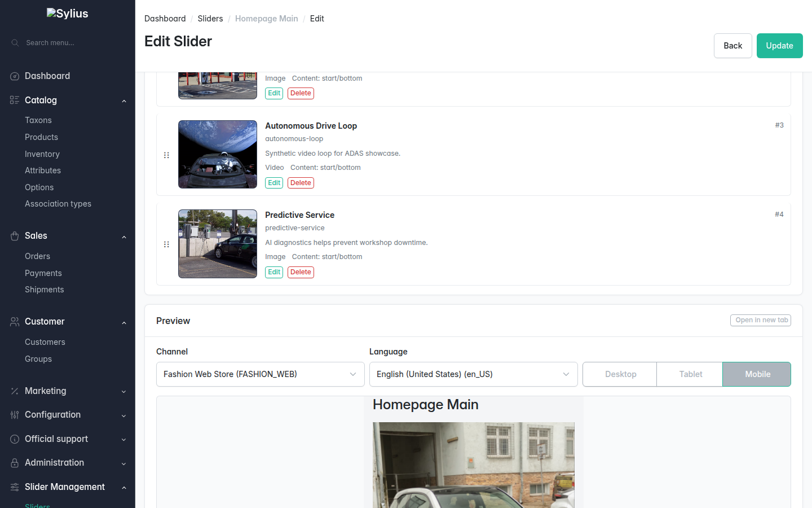Click the Back button

coord(733,46)
